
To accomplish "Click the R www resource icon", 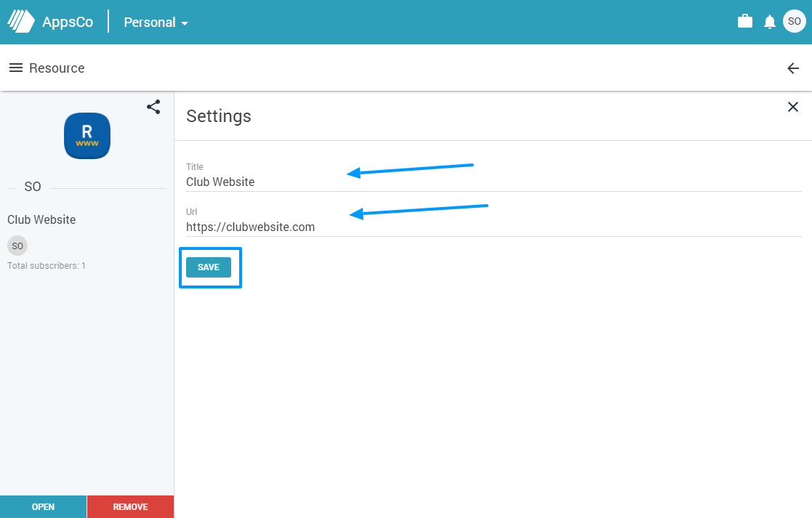I will 87,136.
